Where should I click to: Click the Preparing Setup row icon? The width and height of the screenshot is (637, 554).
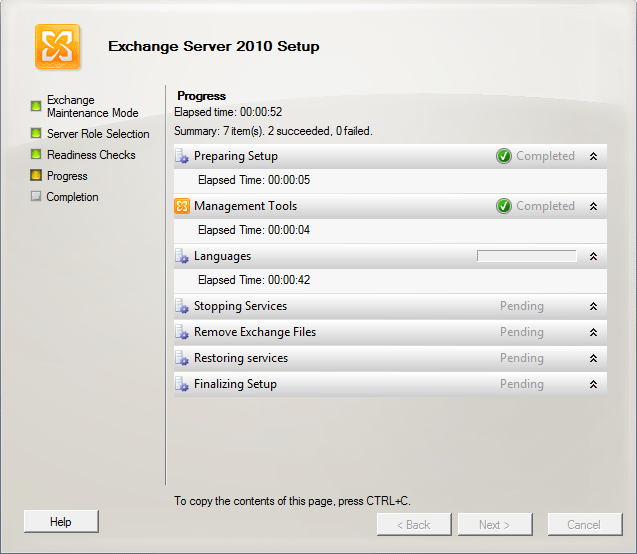tap(182, 156)
